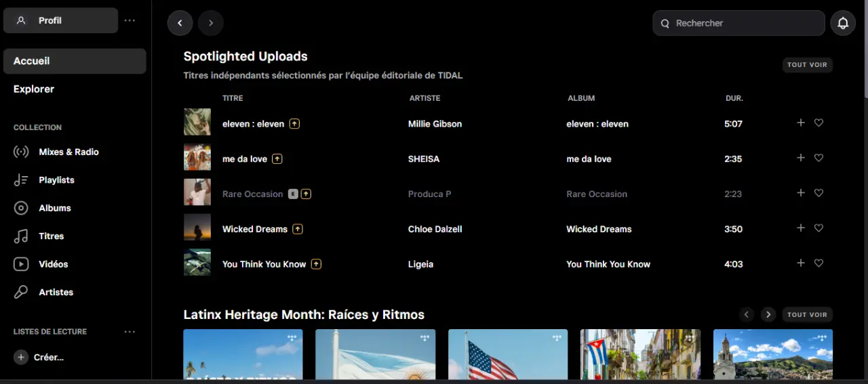Click the explicit badge on Rare Occasion
This screenshot has width=868, height=384.
293,194
